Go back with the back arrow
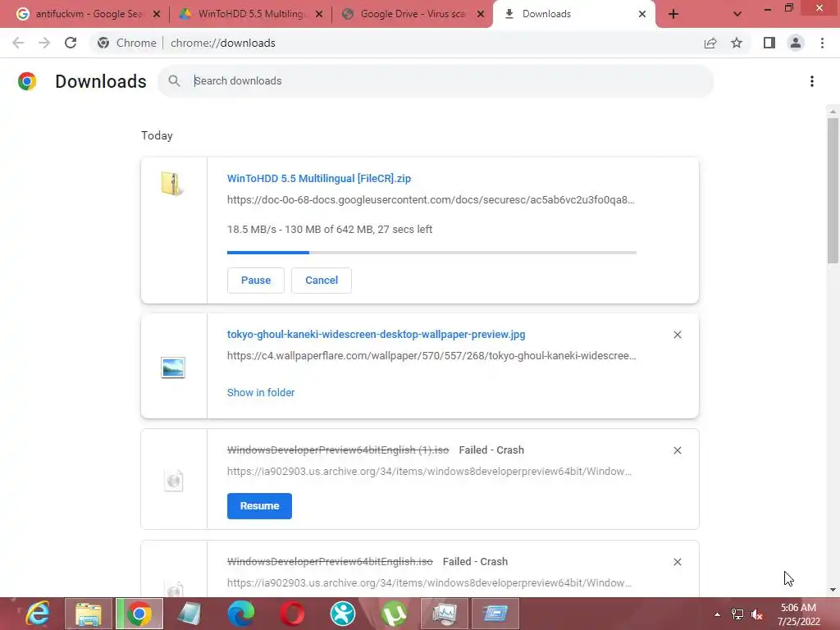The height and width of the screenshot is (630, 840). [18, 43]
